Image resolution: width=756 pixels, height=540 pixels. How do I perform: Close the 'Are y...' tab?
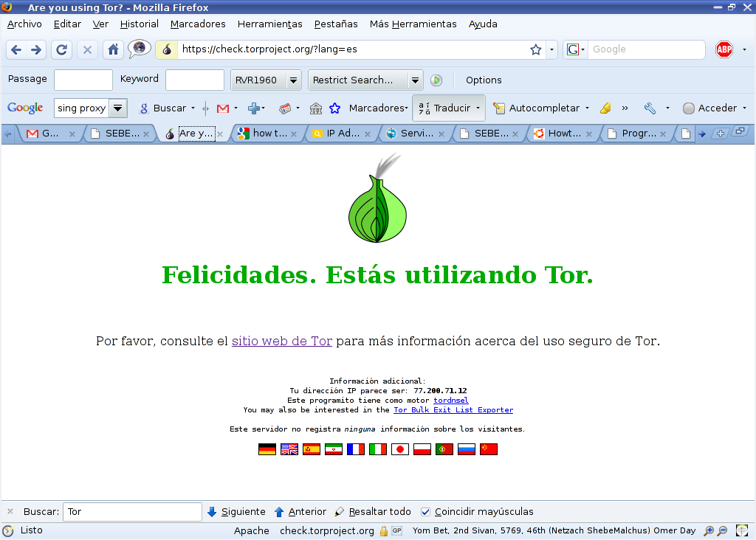[x=220, y=134]
